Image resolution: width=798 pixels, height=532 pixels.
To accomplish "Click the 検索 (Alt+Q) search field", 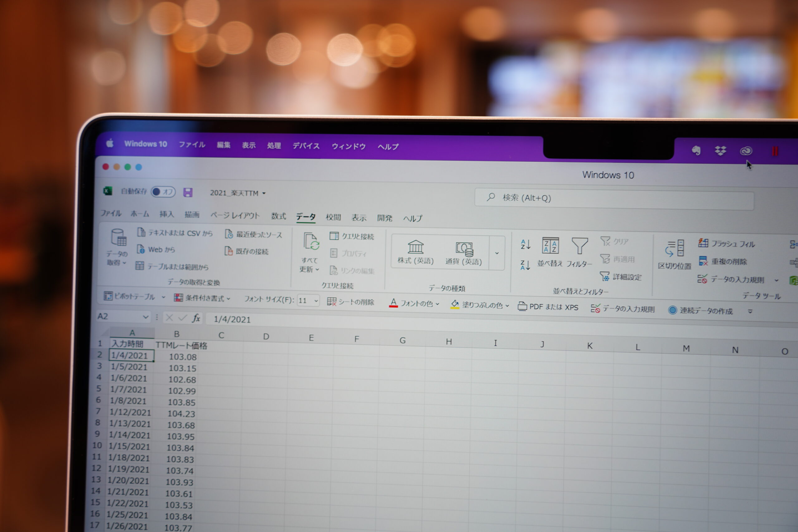I will [614, 199].
